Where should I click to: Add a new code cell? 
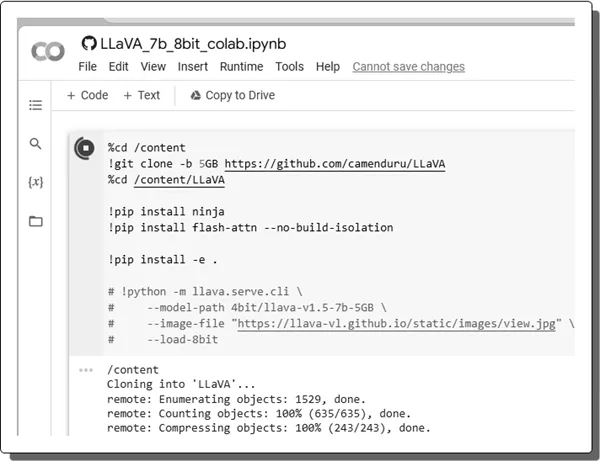point(87,95)
